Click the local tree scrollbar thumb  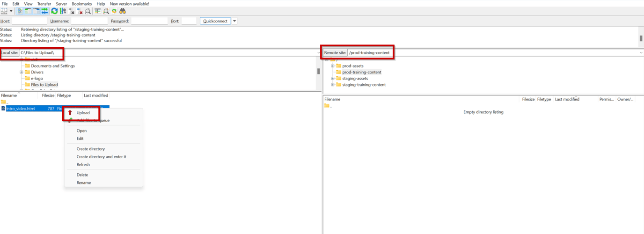tap(319, 72)
